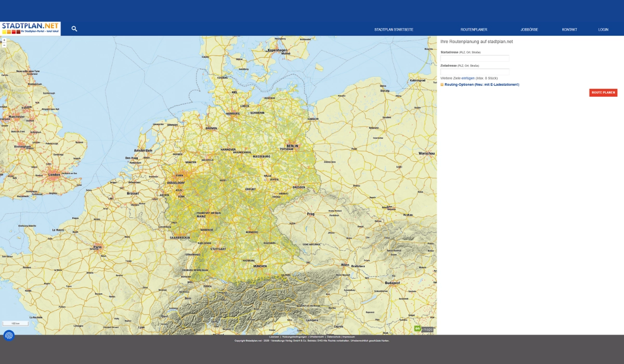
Task: Click the red ROUTE PLANEN button
Action: pyautogui.click(x=603, y=93)
